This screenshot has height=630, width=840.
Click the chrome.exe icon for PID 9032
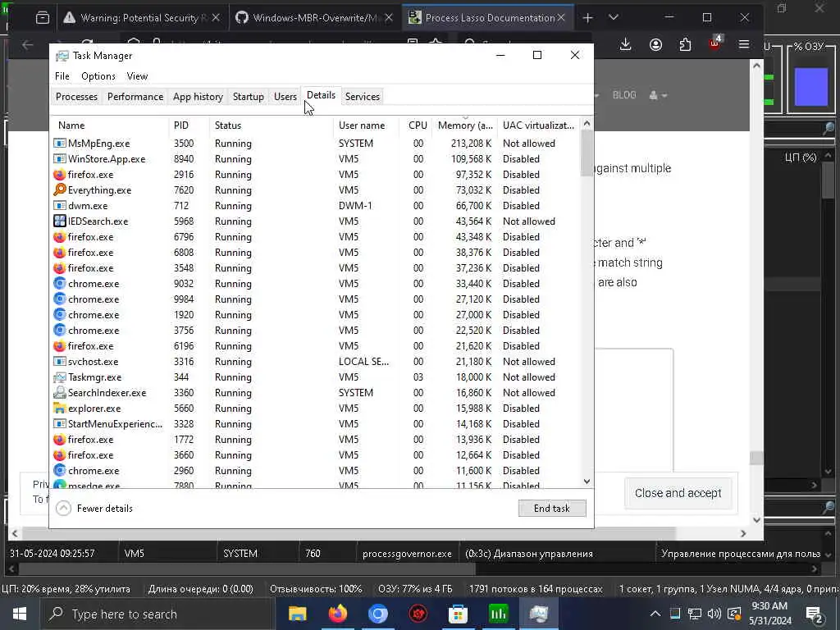point(59,283)
